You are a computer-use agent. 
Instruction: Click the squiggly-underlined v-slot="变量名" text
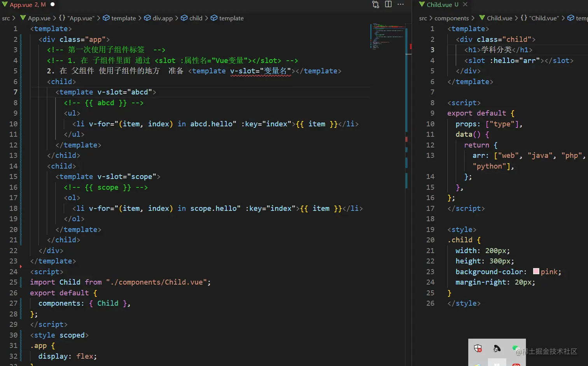pos(260,71)
